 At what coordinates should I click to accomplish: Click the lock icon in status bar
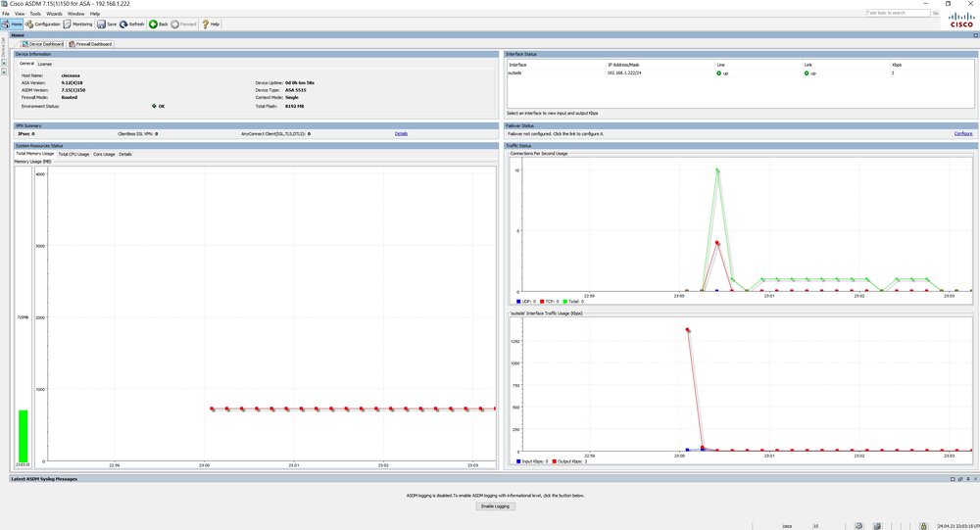point(924,525)
